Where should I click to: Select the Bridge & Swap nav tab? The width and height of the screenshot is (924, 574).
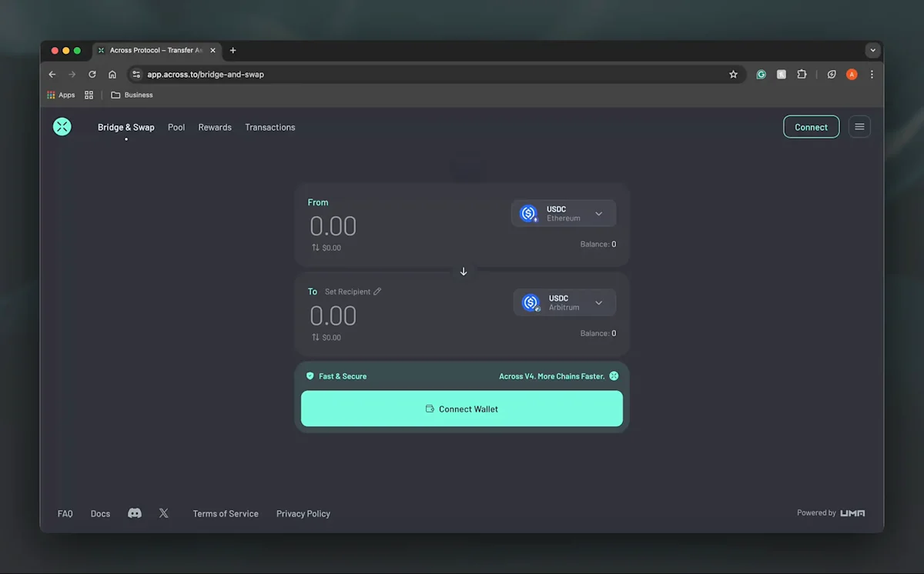126,127
